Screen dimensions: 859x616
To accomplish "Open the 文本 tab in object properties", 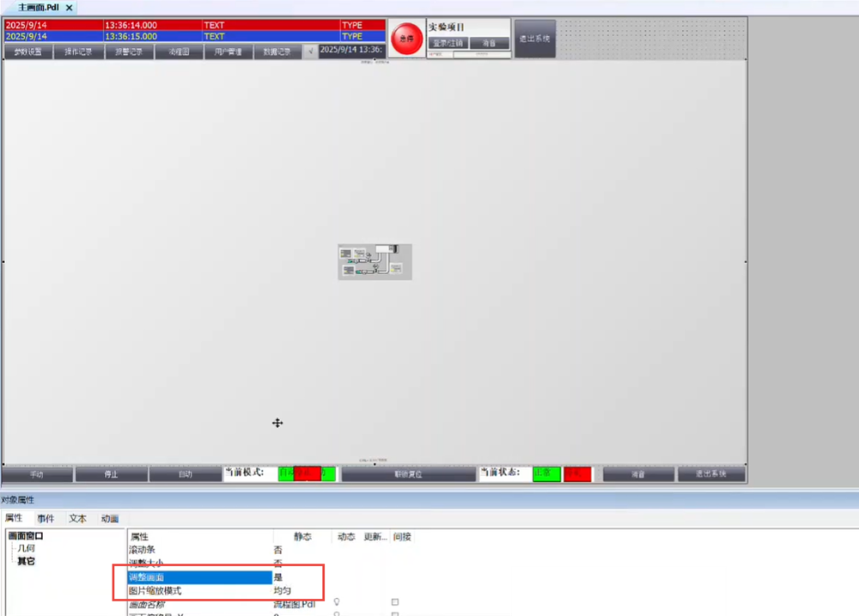I will [77, 518].
